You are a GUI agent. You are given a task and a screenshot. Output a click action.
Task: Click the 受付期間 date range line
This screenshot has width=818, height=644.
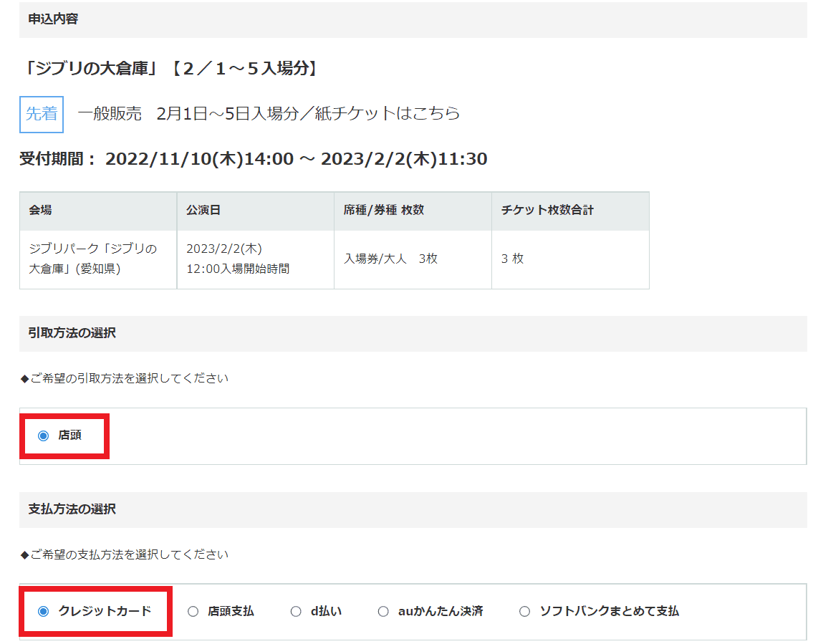(x=254, y=159)
